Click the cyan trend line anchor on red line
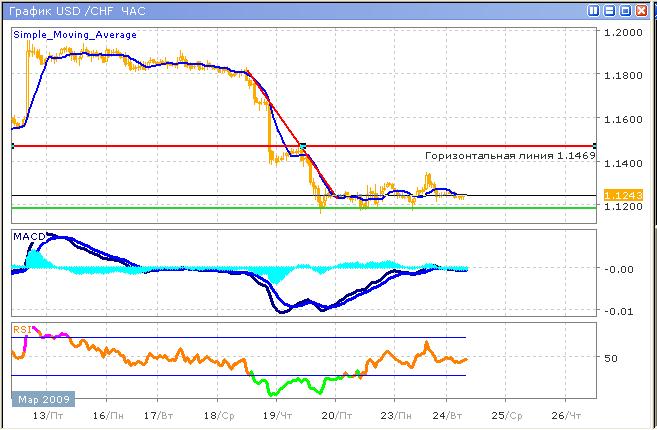657x430 pixels. point(303,146)
